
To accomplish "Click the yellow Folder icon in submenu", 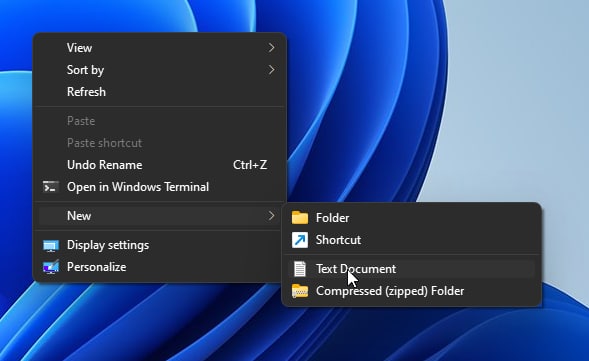I will click(300, 218).
